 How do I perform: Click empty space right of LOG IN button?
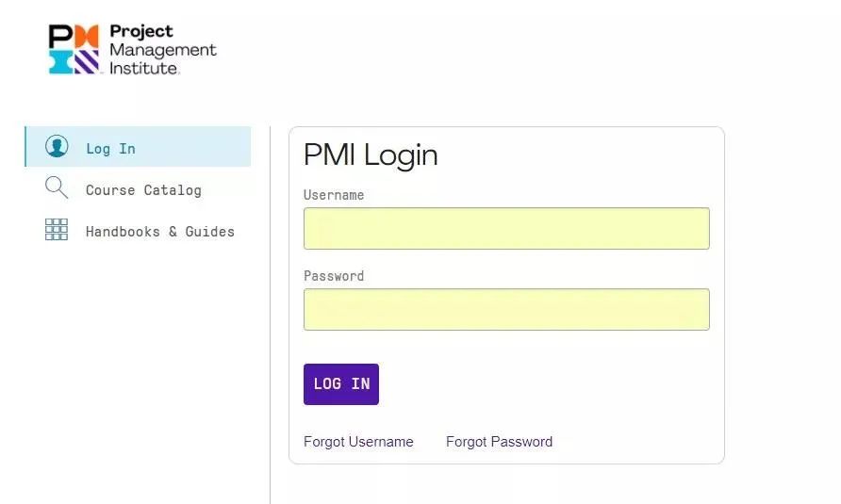(536, 384)
